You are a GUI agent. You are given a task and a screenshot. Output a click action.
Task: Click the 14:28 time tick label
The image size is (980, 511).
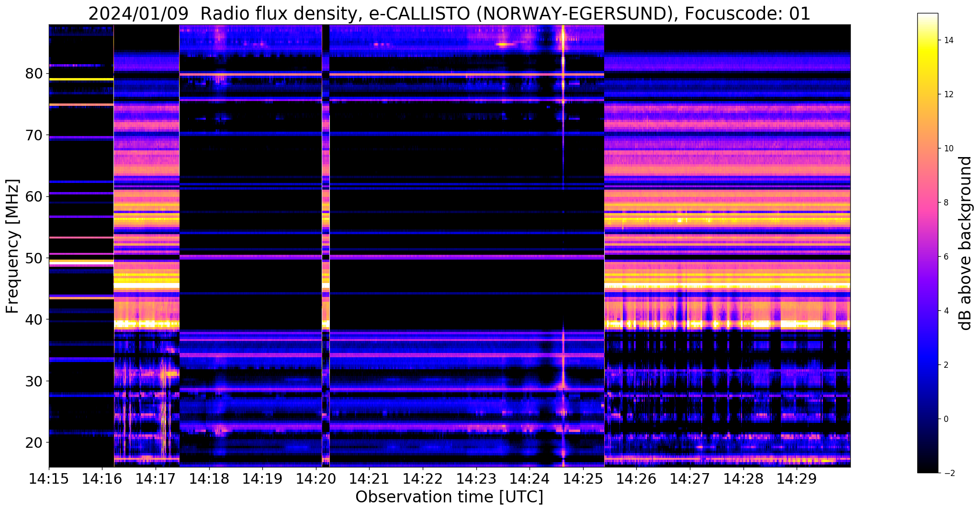pyautogui.click(x=743, y=478)
